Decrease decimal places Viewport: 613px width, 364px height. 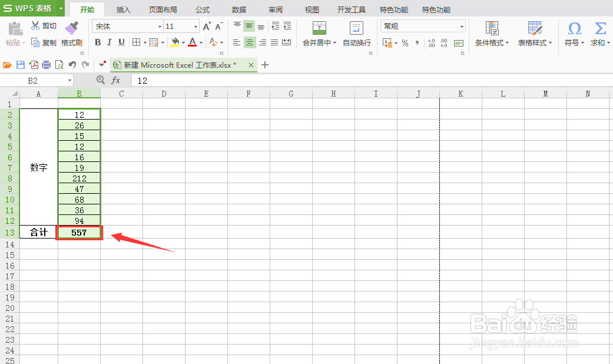(444, 42)
